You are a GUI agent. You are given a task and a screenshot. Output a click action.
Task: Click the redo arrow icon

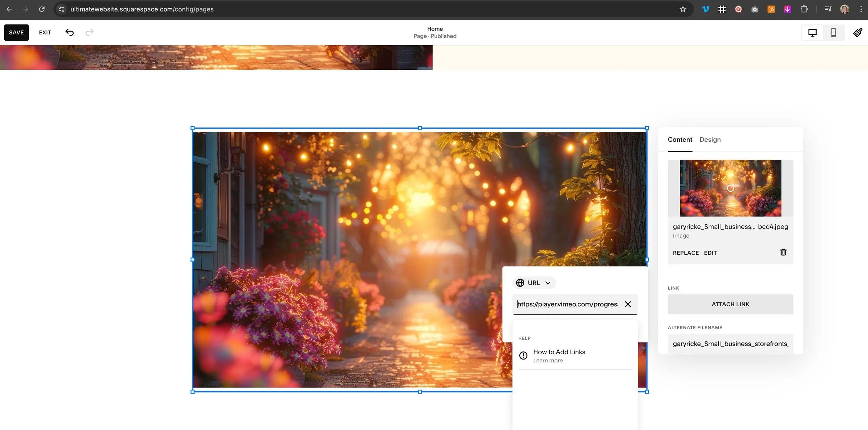(90, 32)
